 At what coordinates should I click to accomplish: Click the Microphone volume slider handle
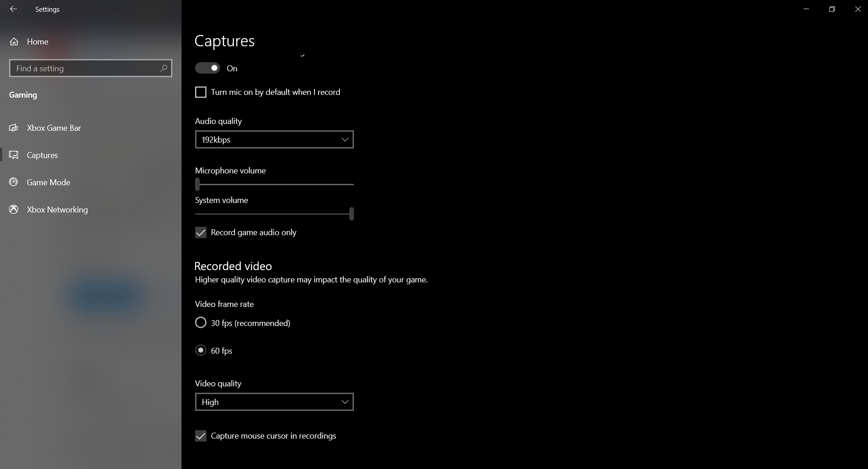point(197,184)
